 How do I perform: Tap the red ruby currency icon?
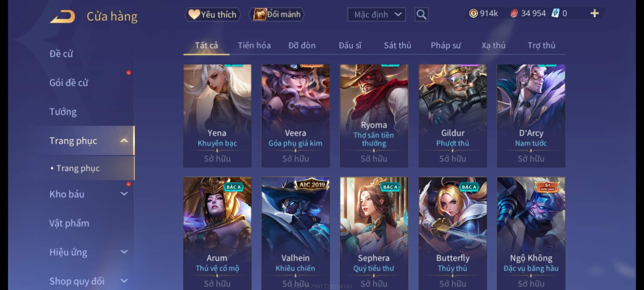[514, 13]
